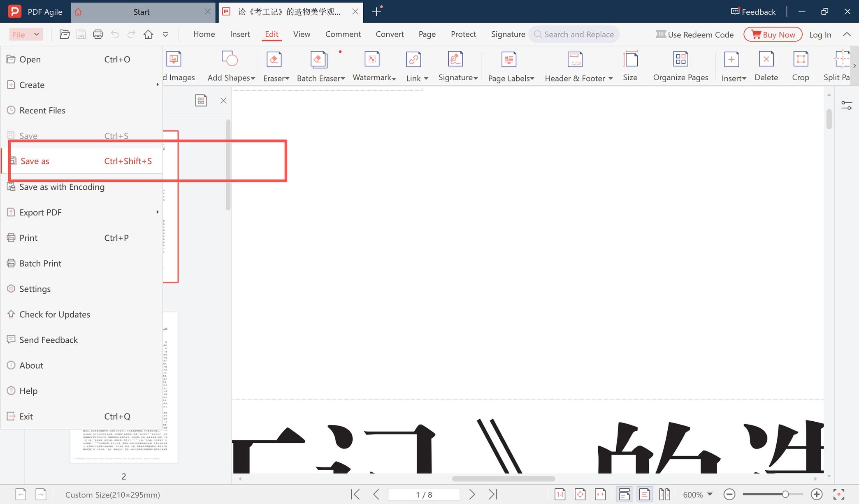Choose Save as from File menu
This screenshot has width=859, height=504.
pyautogui.click(x=82, y=161)
